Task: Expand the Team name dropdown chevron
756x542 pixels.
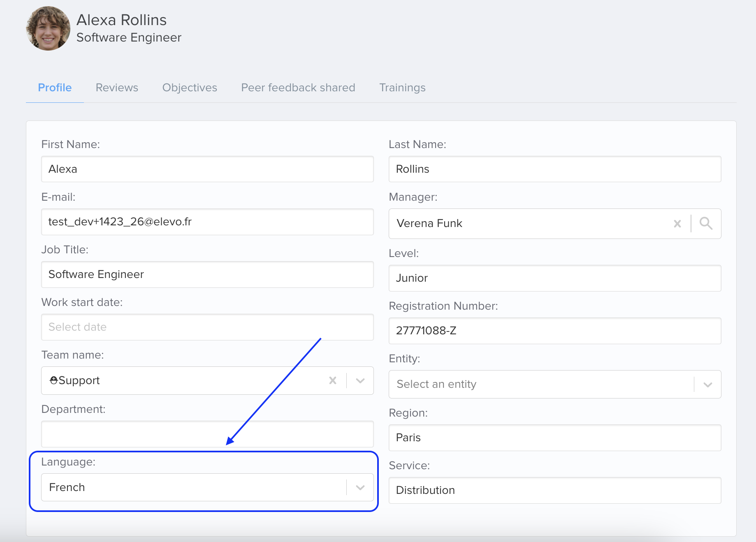Action: tap(360, 380)
